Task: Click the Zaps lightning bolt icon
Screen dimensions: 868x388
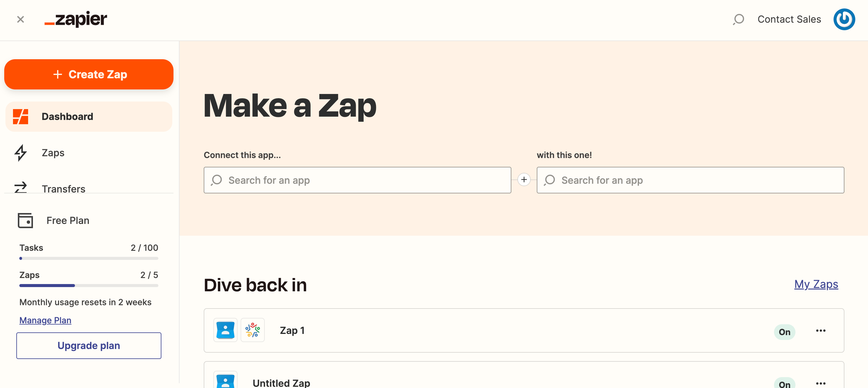Action: click(x=21, y=153)
